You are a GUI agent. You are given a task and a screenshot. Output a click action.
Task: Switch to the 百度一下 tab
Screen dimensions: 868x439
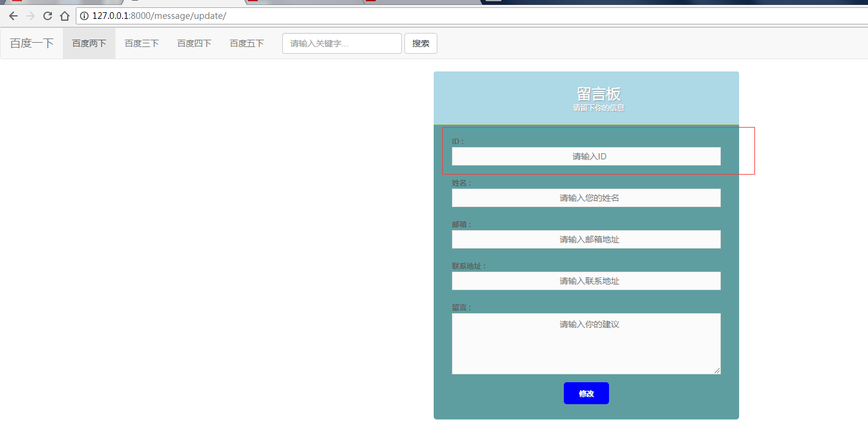[x=31, y=43]
